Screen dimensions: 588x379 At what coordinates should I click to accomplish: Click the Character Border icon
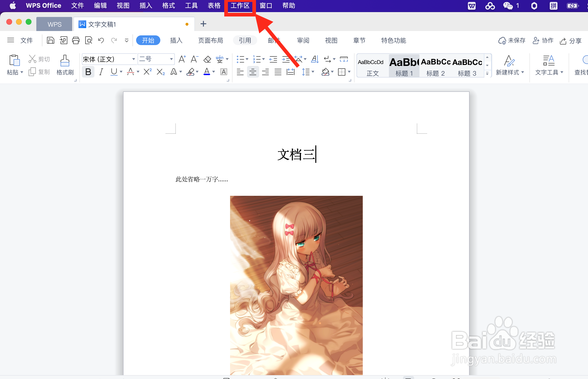pyautogui.click(x=224, y=72)
